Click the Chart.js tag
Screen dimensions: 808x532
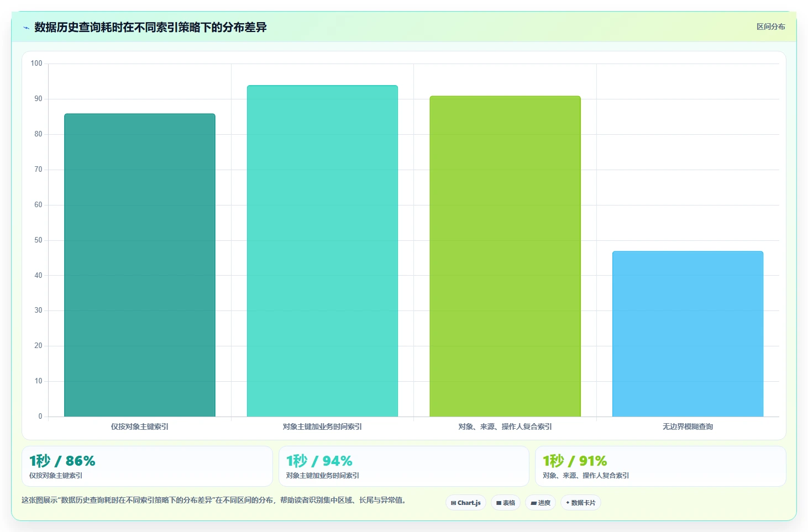(x=466, y=503)
